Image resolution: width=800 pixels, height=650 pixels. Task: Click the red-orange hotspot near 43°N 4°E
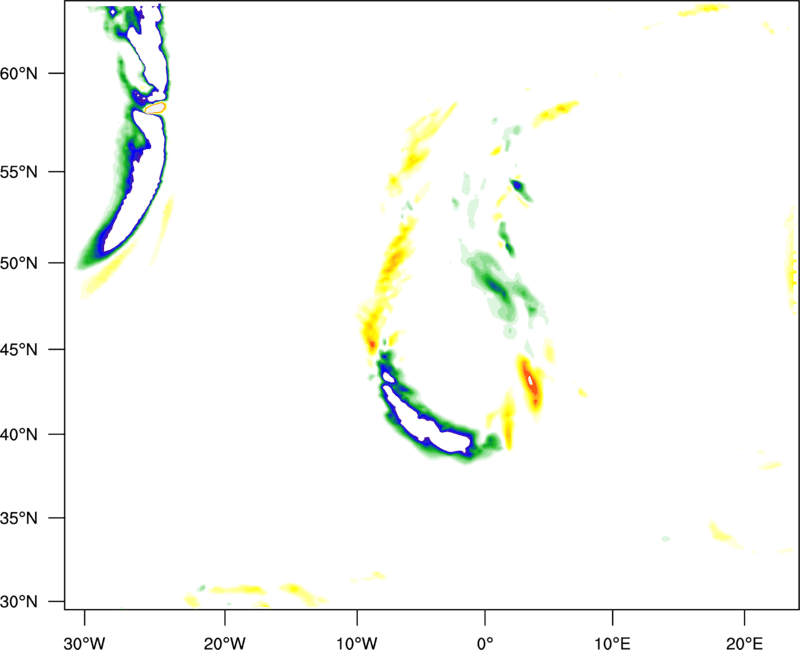pyautogui.click(x=531, y=382)
